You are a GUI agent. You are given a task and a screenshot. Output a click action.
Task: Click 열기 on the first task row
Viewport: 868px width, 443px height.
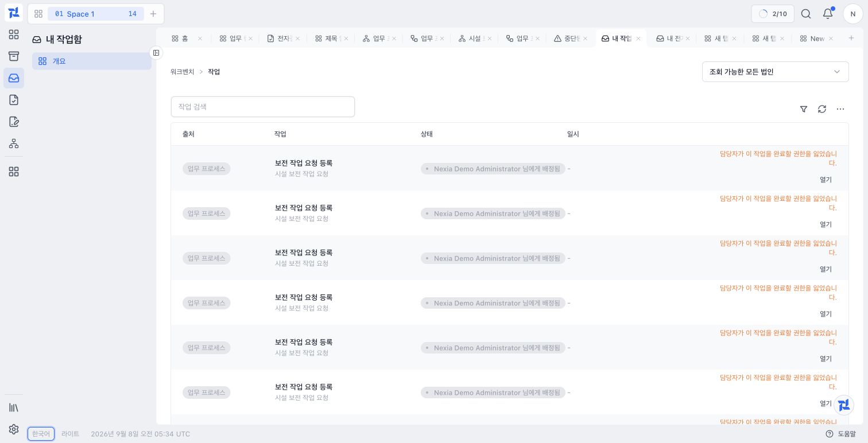pyautogui.click(x=826, y=180)
